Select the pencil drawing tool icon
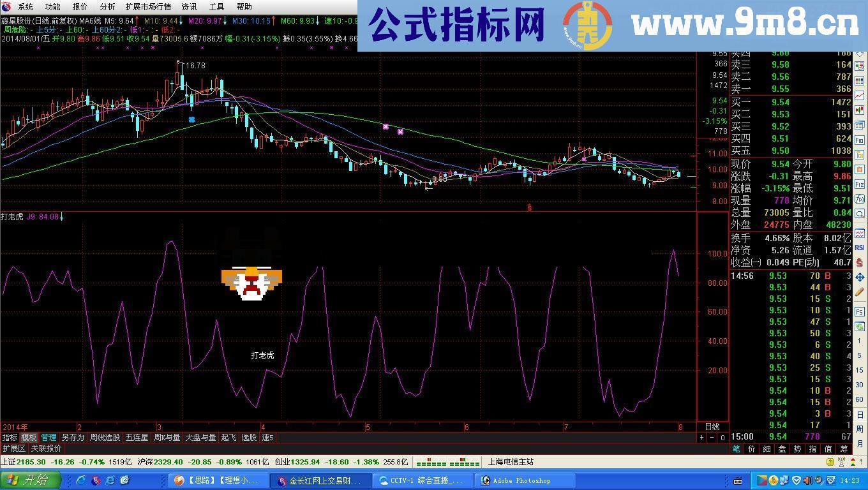This screenshot has height=490, width=868. point(860,292)
